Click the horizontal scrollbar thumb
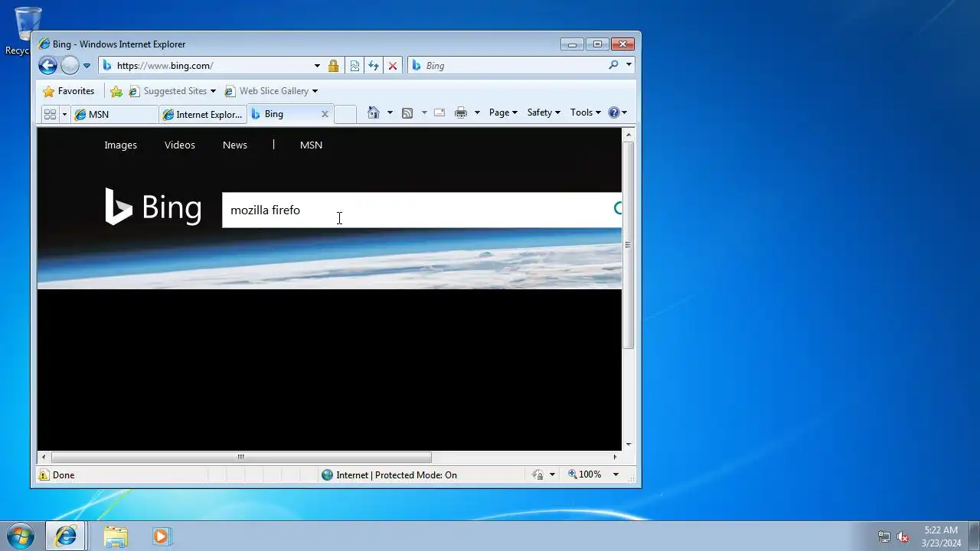Image resolution: width=980 pixels, height=551 pixels. (240, 457)
